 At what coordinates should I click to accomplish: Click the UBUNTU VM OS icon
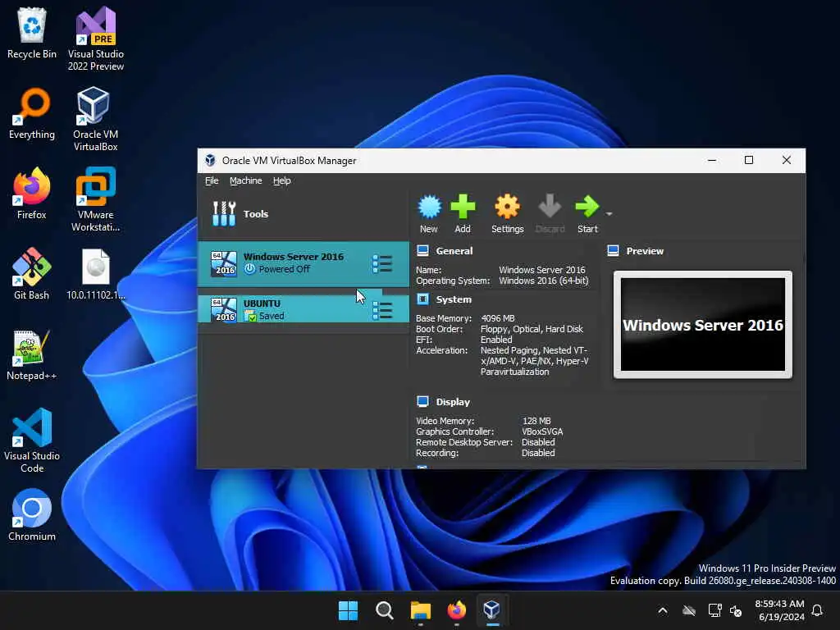(224, 309)
